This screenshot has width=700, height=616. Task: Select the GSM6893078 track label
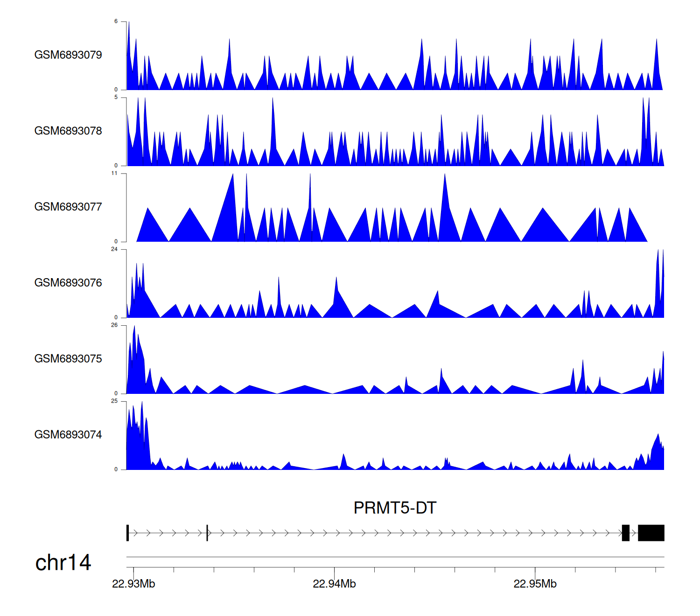68,131
